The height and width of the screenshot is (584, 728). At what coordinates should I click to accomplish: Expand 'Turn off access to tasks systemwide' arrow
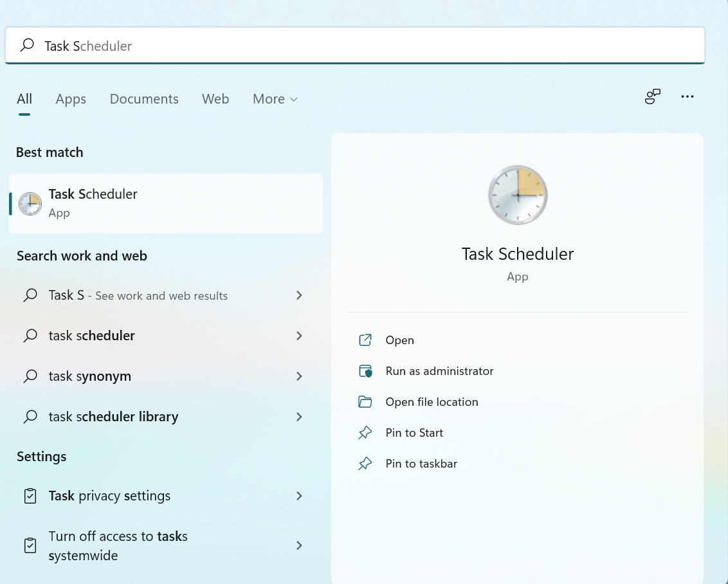pyautogui.click(x=300, y=545)
